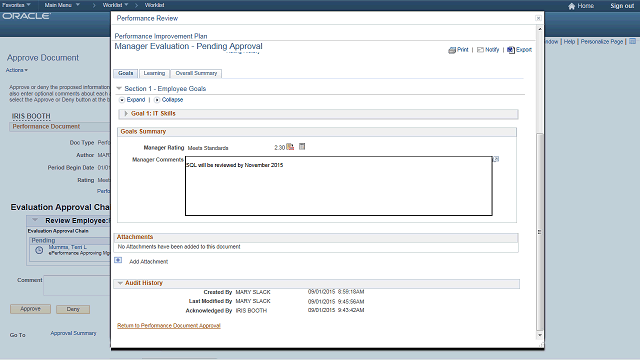
Task: Click the Print icon in Performance Review
Action: pos(452,50)
